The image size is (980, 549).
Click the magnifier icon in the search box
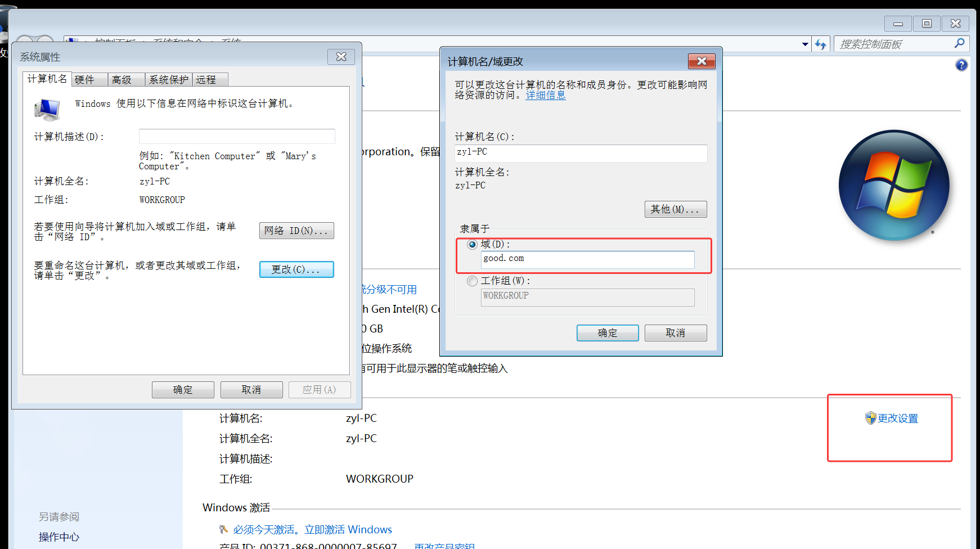(x=960, y=43)
